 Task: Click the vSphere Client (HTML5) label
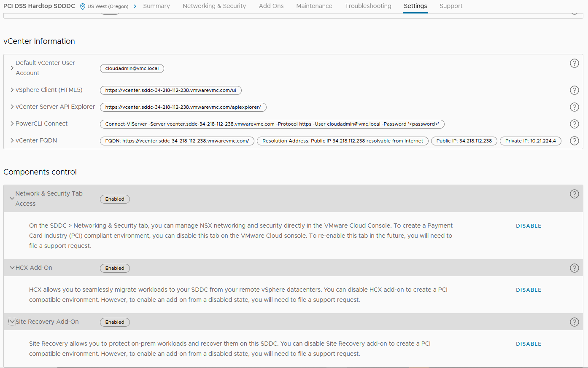click(49, 90)
